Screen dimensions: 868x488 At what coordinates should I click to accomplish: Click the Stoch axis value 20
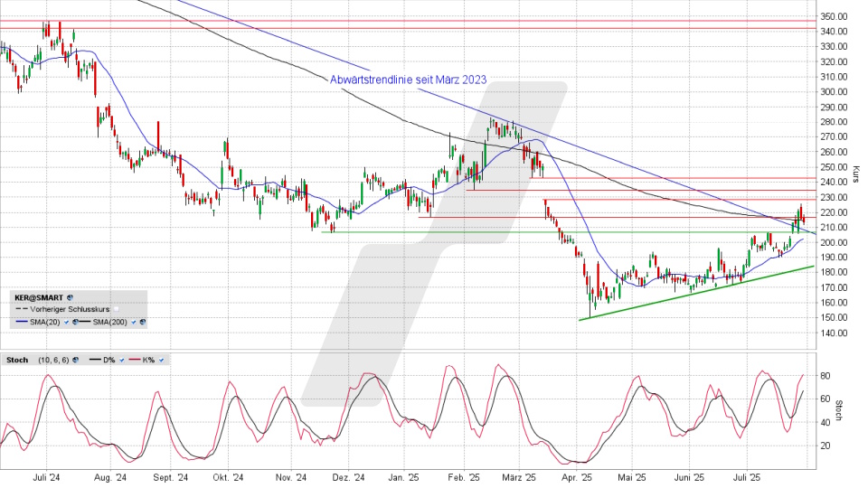(826, 446)
